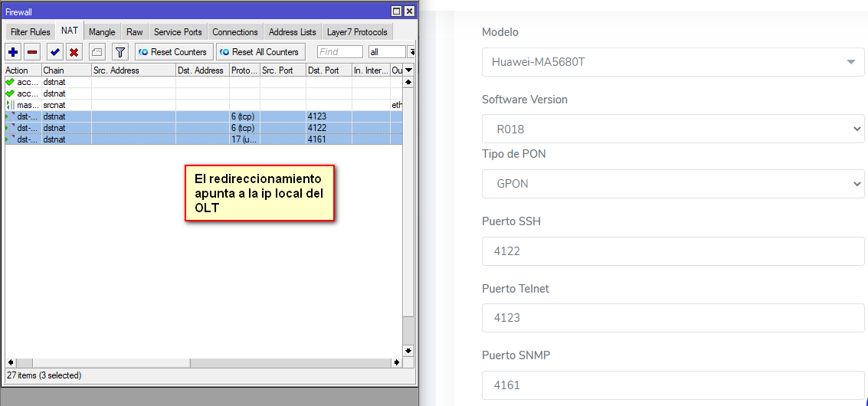Click the Comment icon in the toolbar

[x=97, y=52]
